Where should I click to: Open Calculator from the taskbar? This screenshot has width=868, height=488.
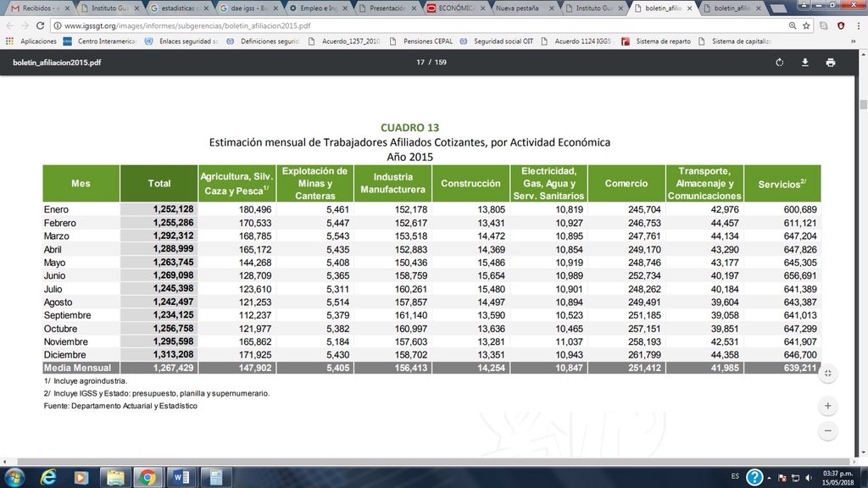tap(216, 477)
